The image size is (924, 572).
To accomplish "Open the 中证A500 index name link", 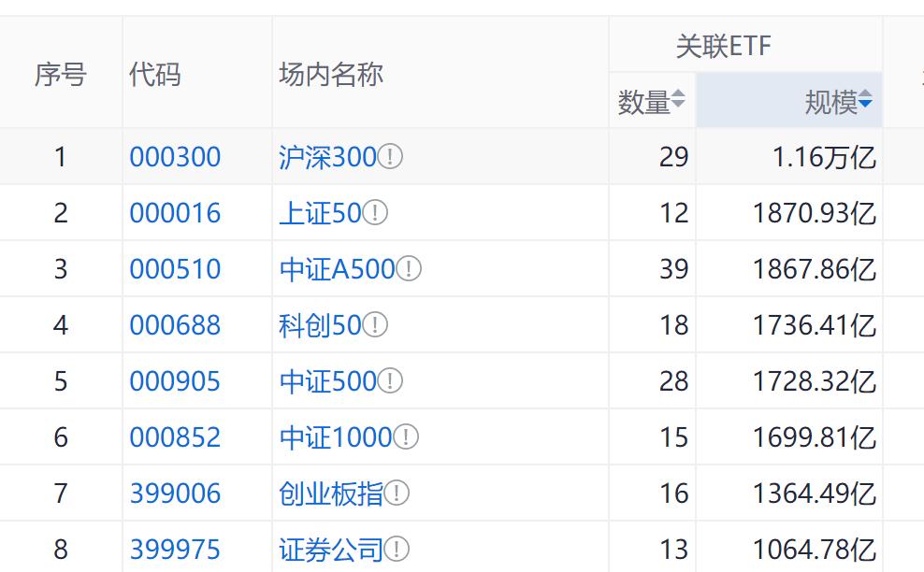I will pyautogui.click(x=337, y=268).
